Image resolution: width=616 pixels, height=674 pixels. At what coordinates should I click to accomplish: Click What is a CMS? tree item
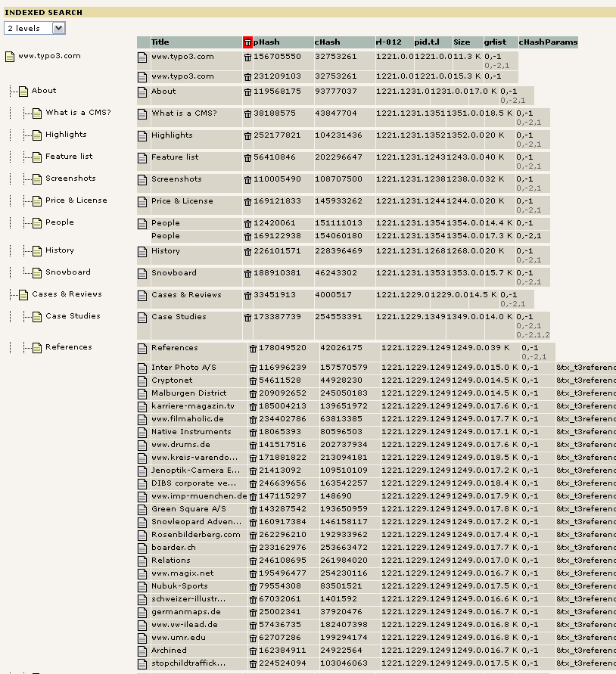coord(78,113)
